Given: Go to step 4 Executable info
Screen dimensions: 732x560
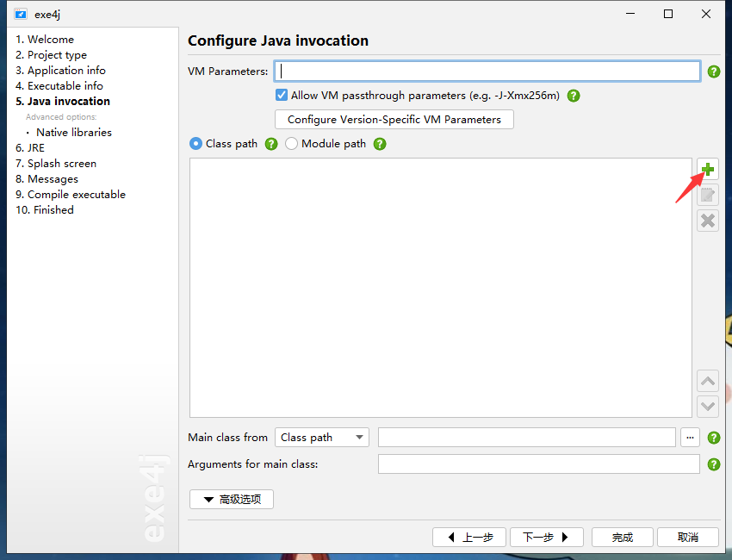Looking at the screenshot, I should click(x=59, y=86).
